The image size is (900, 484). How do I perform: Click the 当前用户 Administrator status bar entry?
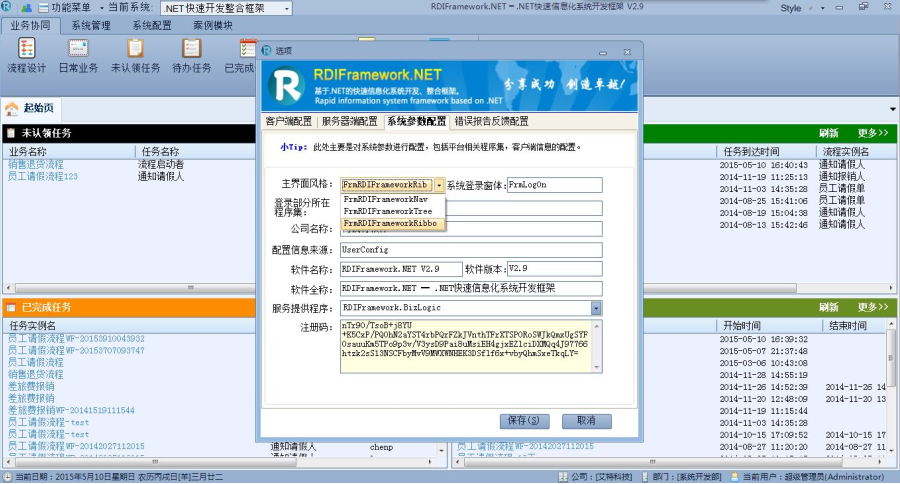(807, 477)
